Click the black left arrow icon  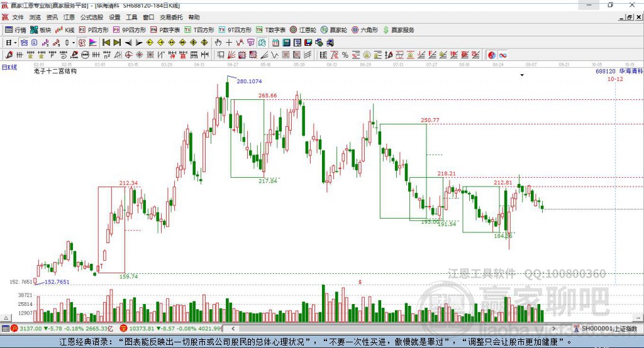click(x=128, y=43)
